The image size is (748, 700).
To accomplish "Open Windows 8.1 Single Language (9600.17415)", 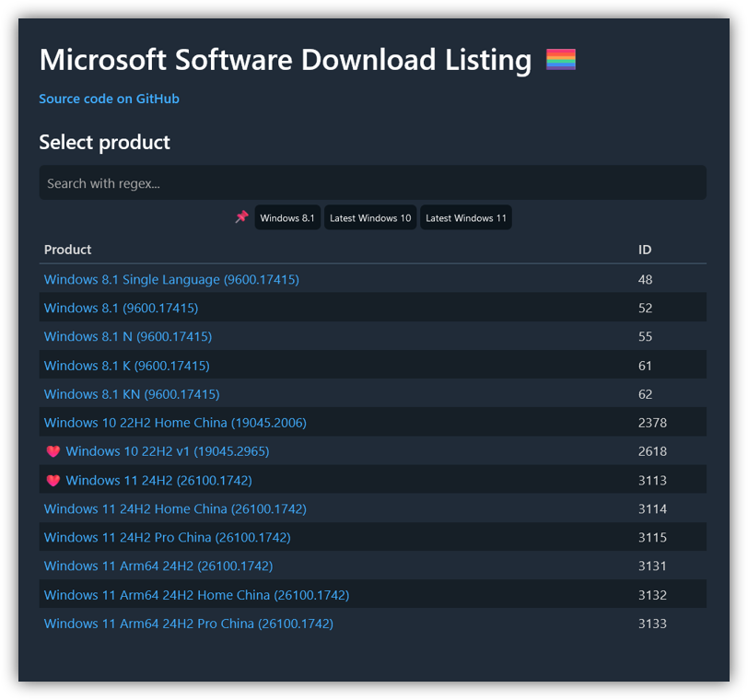I will pos(171,279).
